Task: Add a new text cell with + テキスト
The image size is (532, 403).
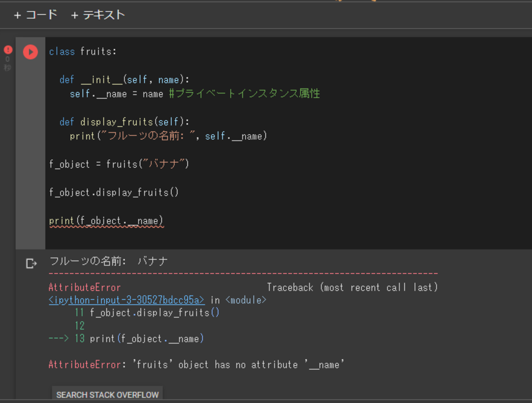Action: click(x=98, y=15)
